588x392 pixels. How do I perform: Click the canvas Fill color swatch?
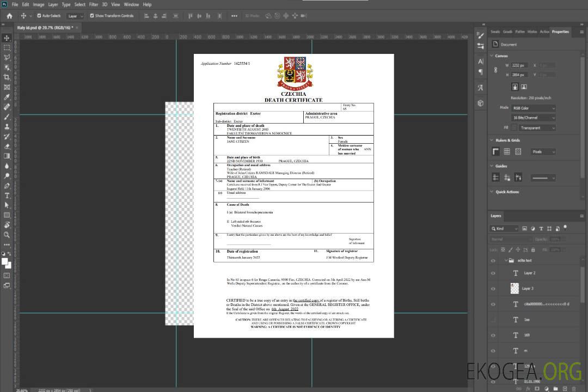[514, 128]
